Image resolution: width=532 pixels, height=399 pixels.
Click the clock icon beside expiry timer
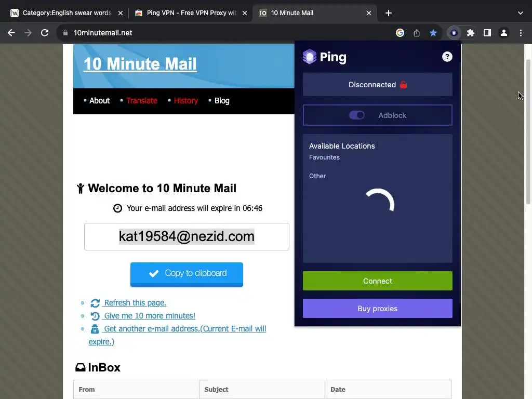point(118,208)
